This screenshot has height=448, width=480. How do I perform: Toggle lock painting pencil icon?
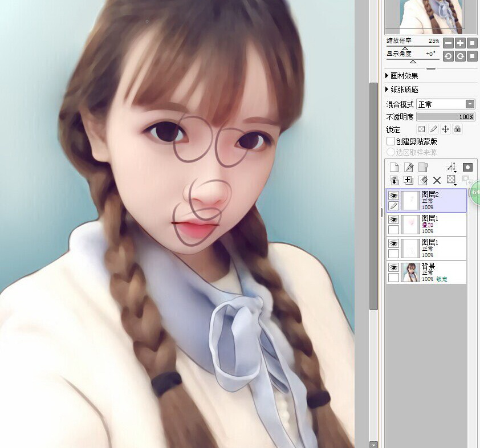(433, 129)
